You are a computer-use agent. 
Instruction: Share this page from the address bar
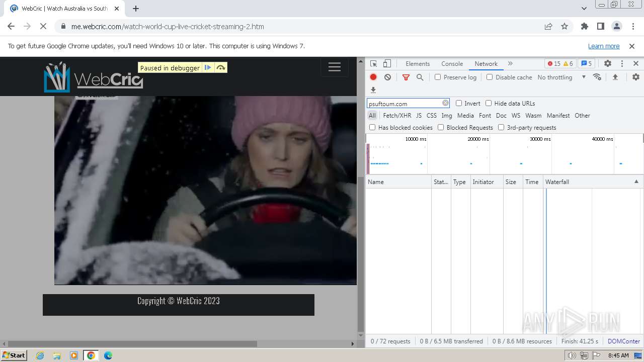click(548, 27)
